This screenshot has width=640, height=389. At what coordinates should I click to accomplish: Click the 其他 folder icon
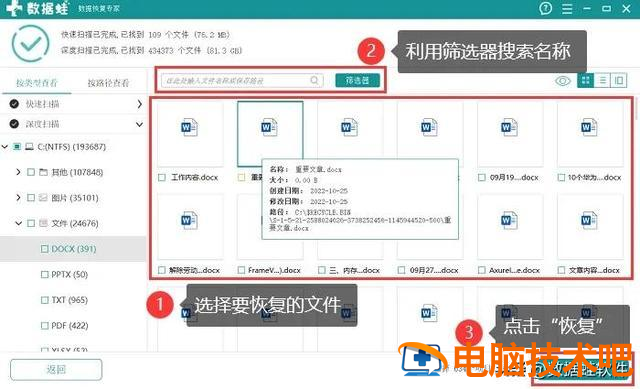(43, 172)
